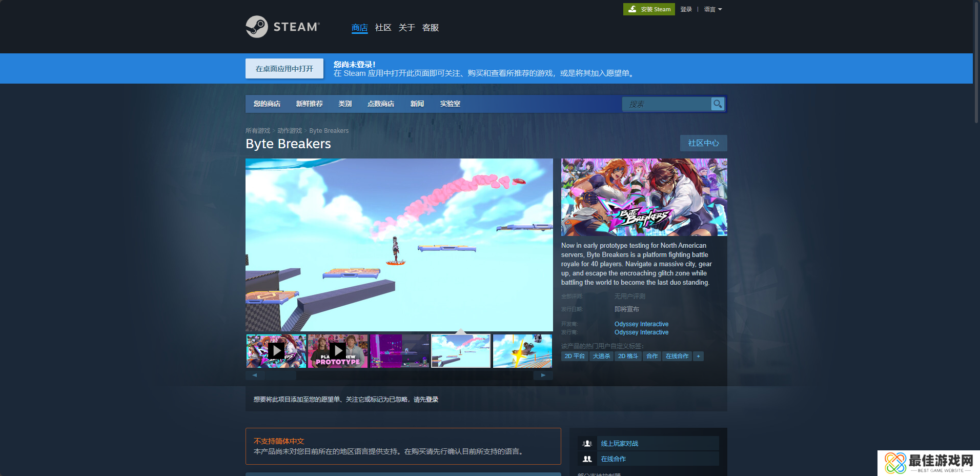Click the 社区中心 community hub button
Viewport: 980px width, 476px height.
[703, 143]
